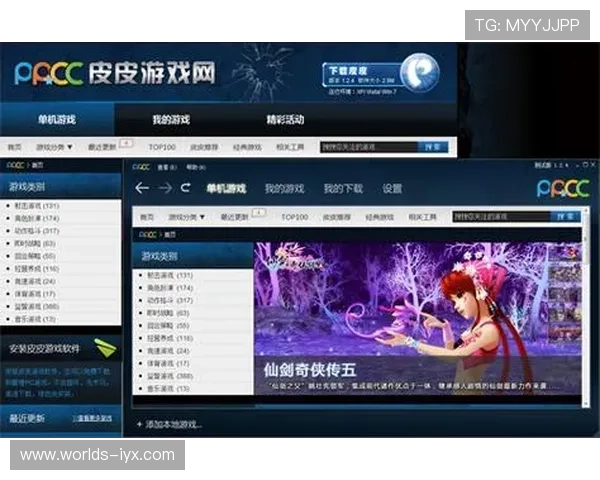The height and width of the screenshot is (480, 600).
Task: Click 安装皮皮游戏软件 banner in the website sidebar
Action: pyautogui.click(x=61, y=348)
